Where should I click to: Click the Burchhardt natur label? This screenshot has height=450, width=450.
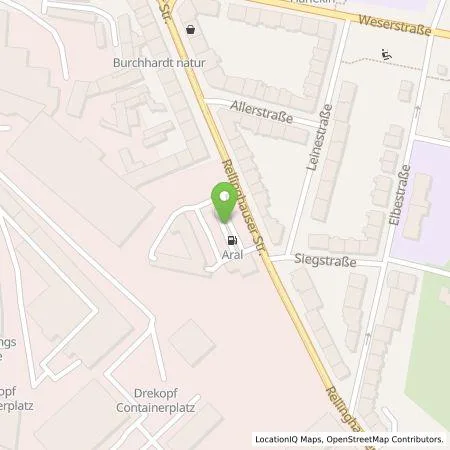pos(159,63)
